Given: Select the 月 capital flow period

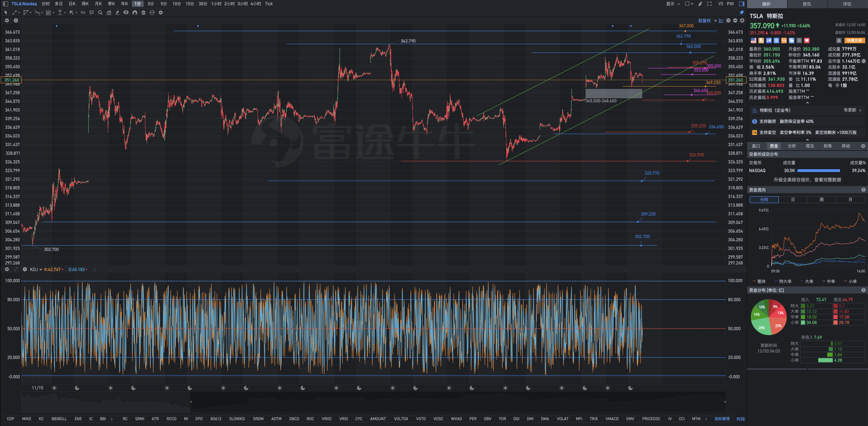Looking at the screenshot, I should coord(850,200).
